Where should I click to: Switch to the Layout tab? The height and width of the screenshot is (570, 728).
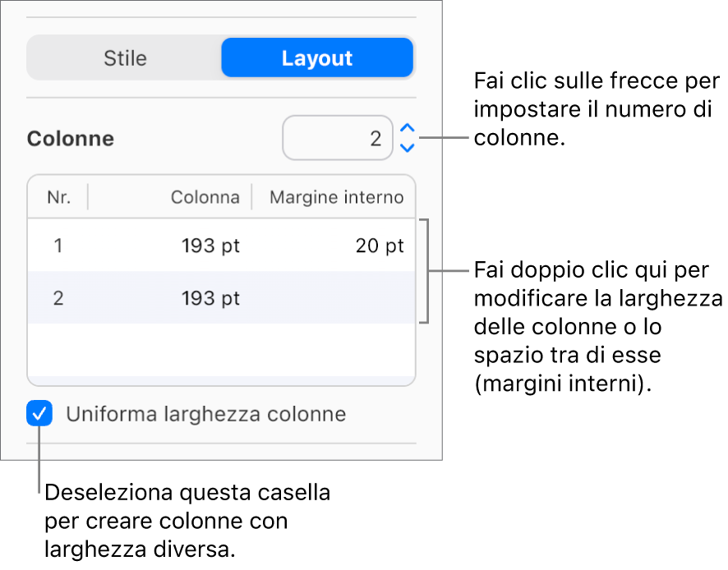(317, 57)
